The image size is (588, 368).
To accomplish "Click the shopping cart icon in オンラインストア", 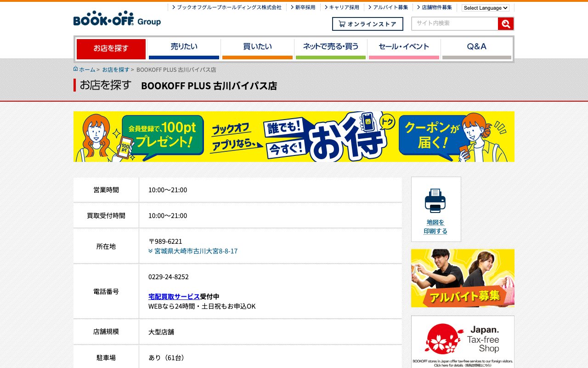I will (342, 24).
